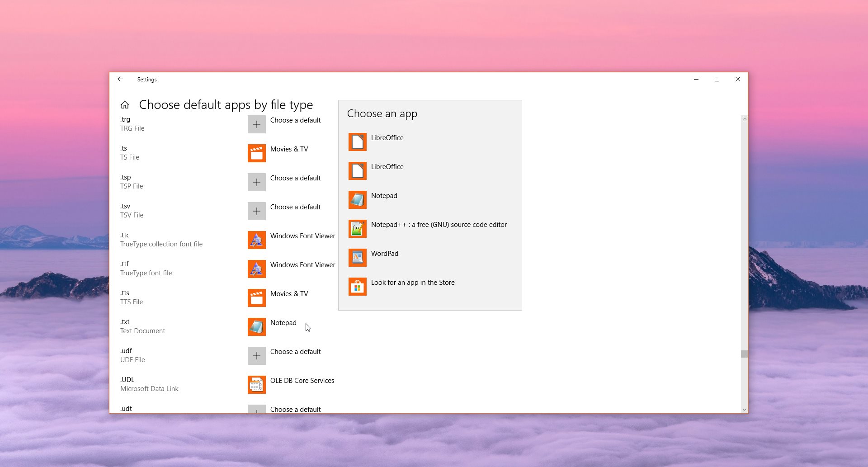Choose a default for .udt files
868x467 pixels.
click(x=295, y=409)
